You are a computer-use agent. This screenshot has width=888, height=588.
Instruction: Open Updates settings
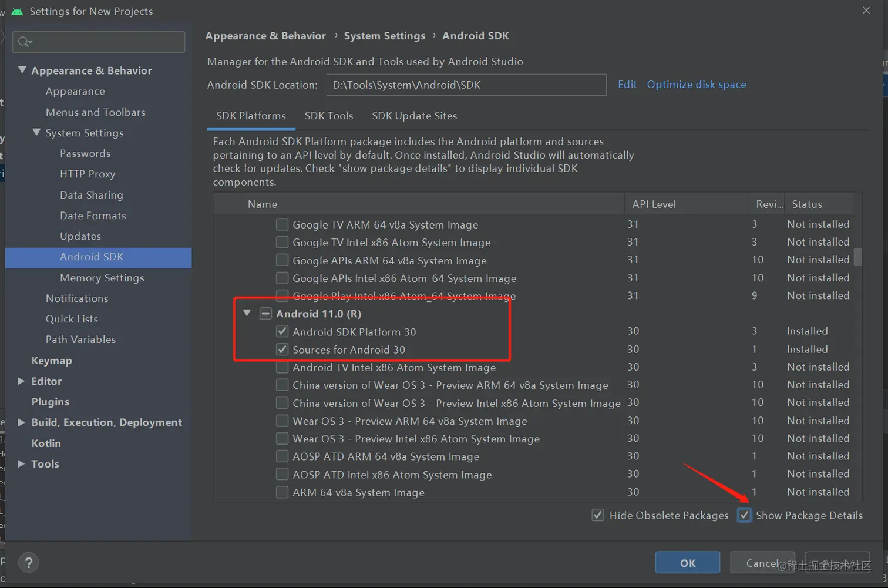80,236
